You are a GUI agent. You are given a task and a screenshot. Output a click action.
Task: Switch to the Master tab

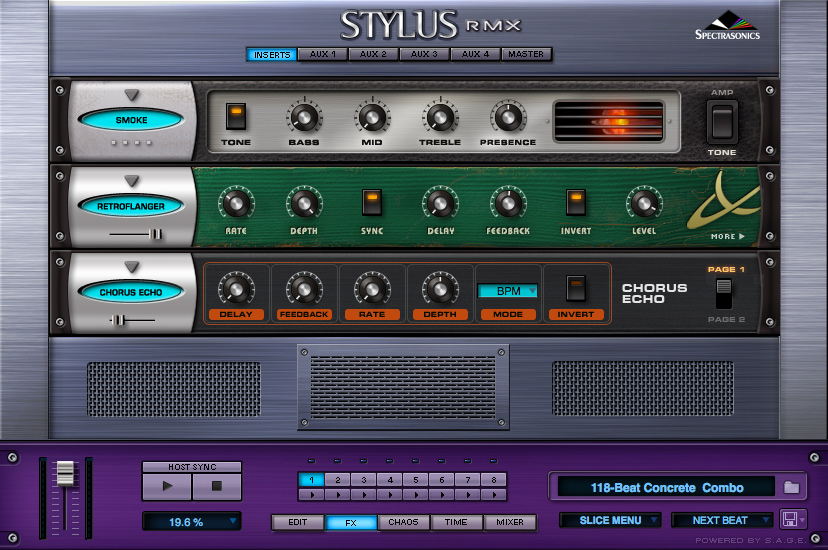tap(526, 54)
